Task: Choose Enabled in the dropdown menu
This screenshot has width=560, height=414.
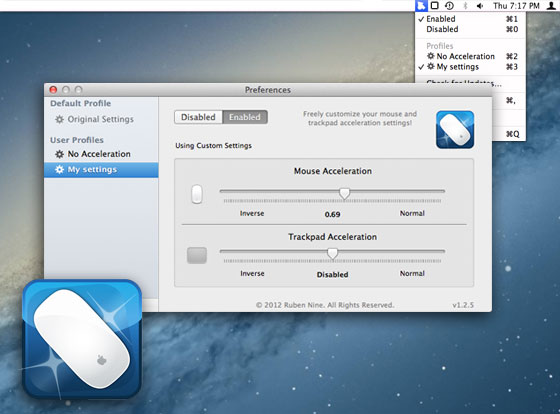Action: 470,19
